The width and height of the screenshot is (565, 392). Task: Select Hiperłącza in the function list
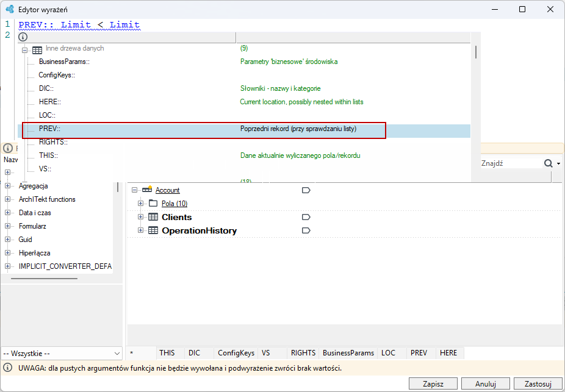35,253
